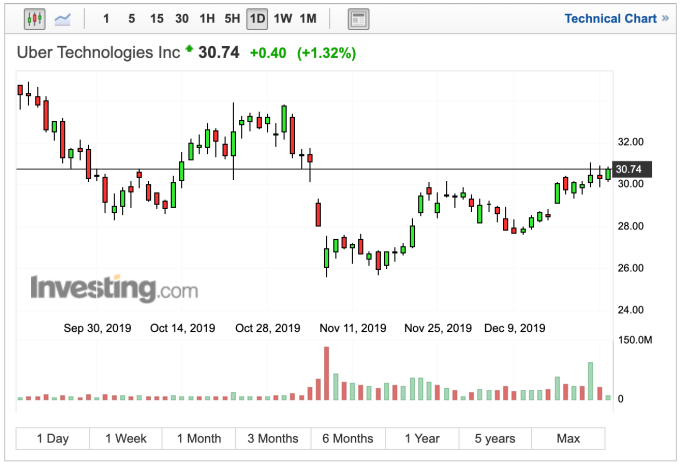
Task: Show the 1 Day range
Action: point(52,439)
